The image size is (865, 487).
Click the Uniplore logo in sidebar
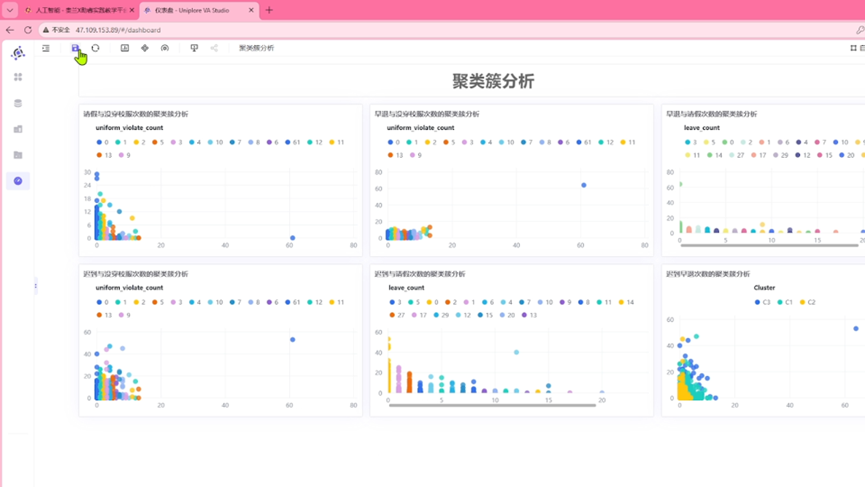click(x=18, y=52)
